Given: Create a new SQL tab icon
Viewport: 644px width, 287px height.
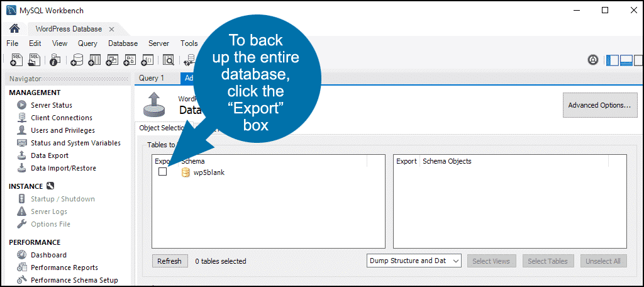Looking at the screenshot, I should tap(16, 60).
